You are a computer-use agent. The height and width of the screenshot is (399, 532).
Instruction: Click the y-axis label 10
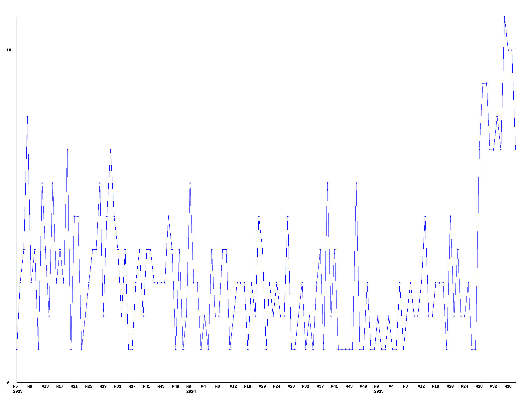point(9,50)
